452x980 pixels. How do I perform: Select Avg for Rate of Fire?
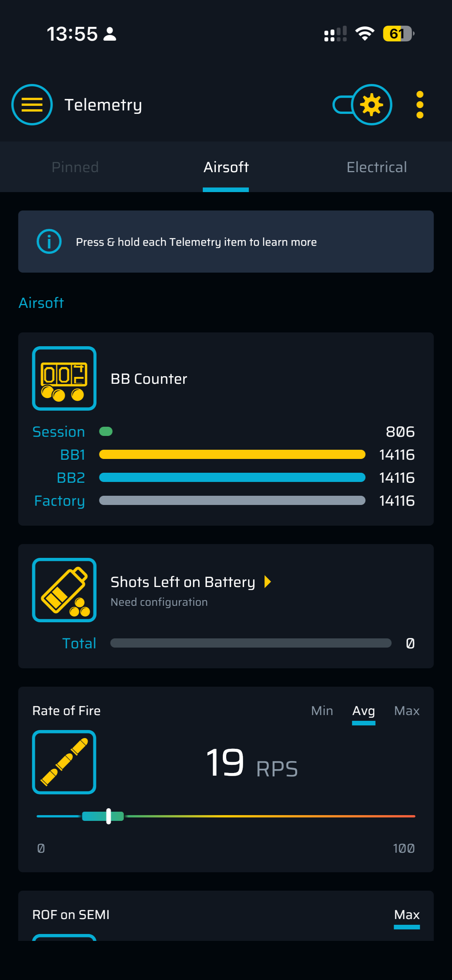[363, 711]
